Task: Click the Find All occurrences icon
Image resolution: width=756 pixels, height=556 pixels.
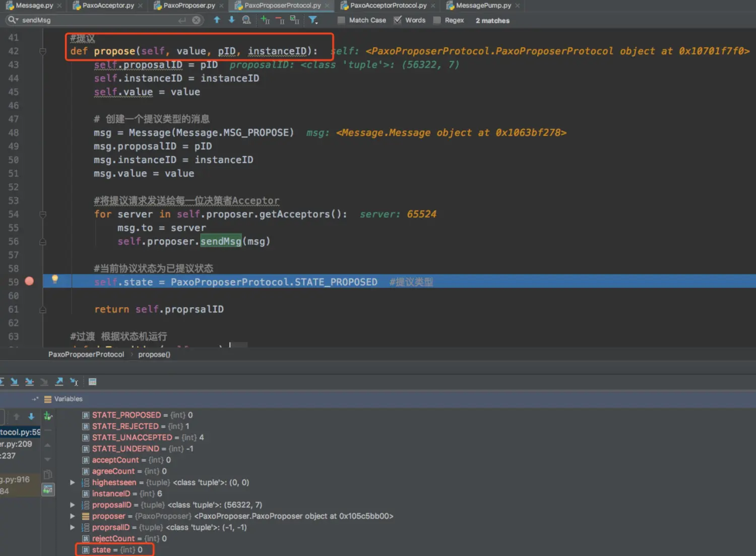Action: coord(246,20)
